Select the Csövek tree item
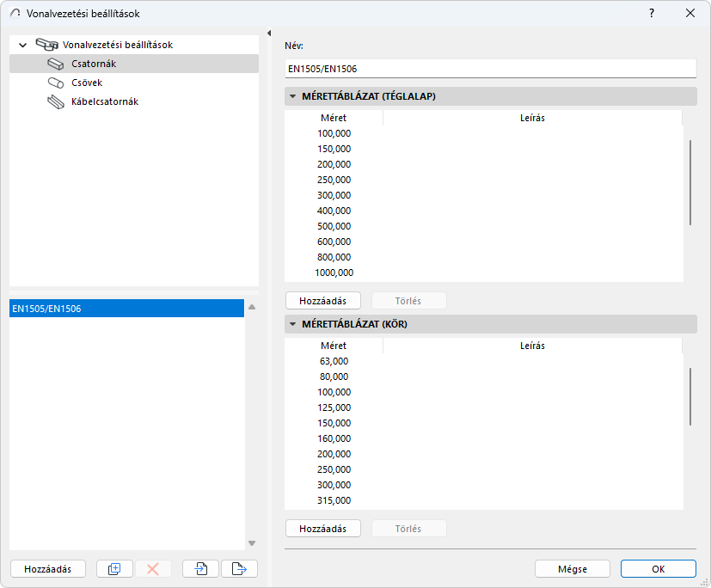The height and width of the screenshot is (588, 711). click(x=87, y=83)
